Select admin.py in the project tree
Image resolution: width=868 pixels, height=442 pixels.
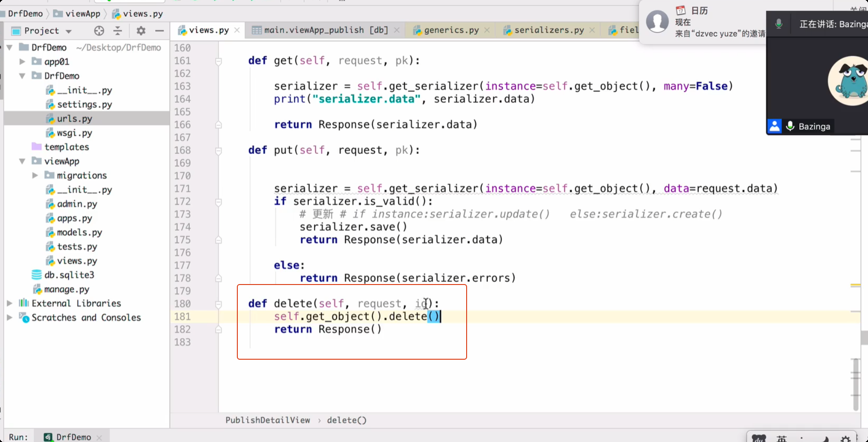tap(77, 204)
